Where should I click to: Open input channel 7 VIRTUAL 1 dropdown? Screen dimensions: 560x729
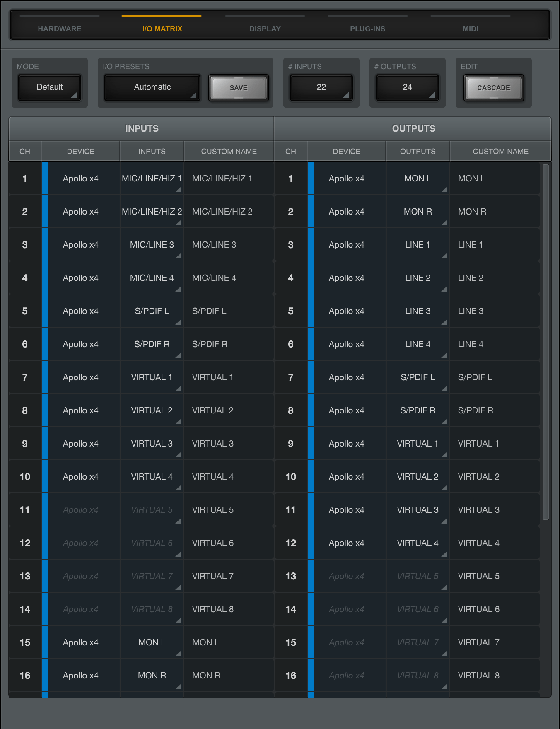pyautogui.click(x=152, y=377)
